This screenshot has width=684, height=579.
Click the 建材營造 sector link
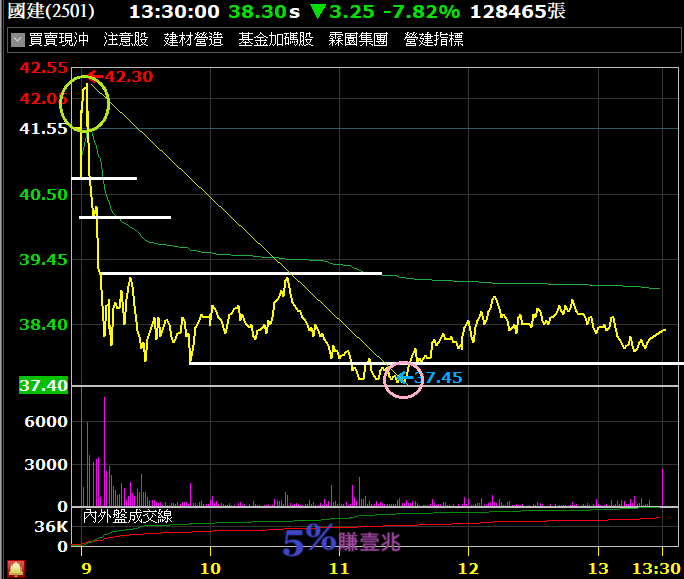193,40
